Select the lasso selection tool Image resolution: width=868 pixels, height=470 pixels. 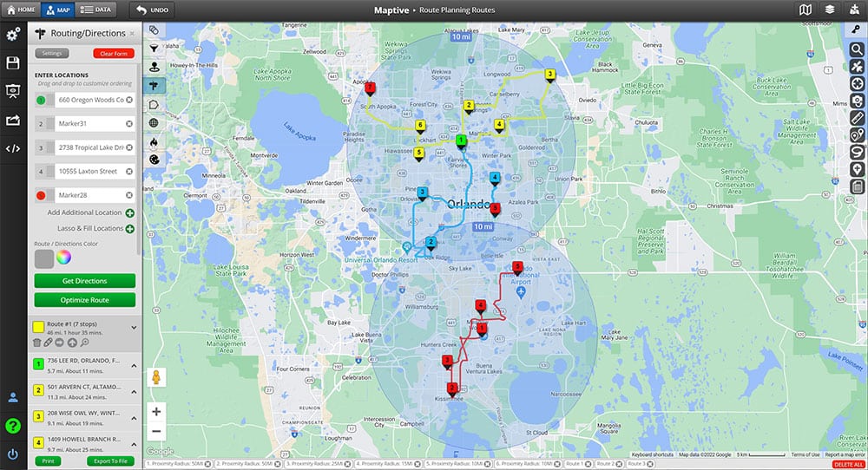pyautogui.click(x=857, y=152)
